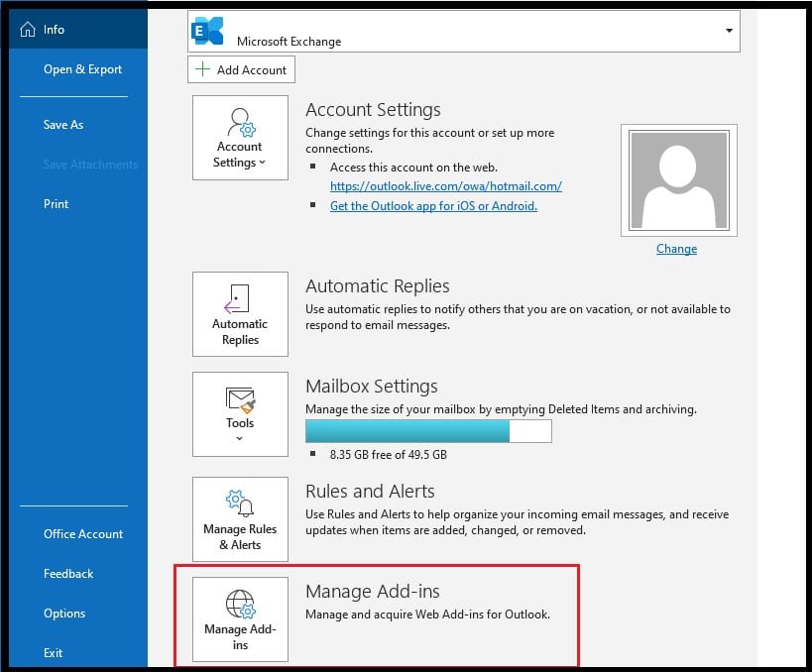Image resolution: width=812 pixels, height=672 pixels.
Task: Click the Manage Add-ins heading
Action: click(373, 592)
